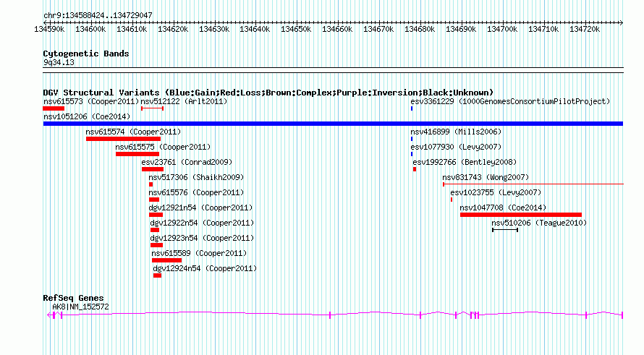644x355 pixels.
Task: Select the long blue nsv1051206 gain bar
Action: (x=333, y=124)
